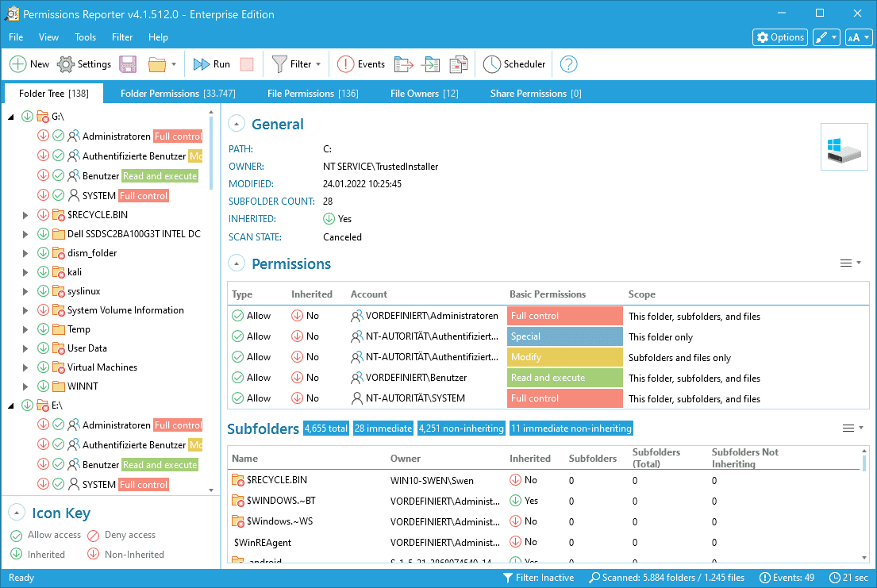Screen dimensions: 877x588
Task: Click the Modify permission yellow cell
Action: click(565, 357)
